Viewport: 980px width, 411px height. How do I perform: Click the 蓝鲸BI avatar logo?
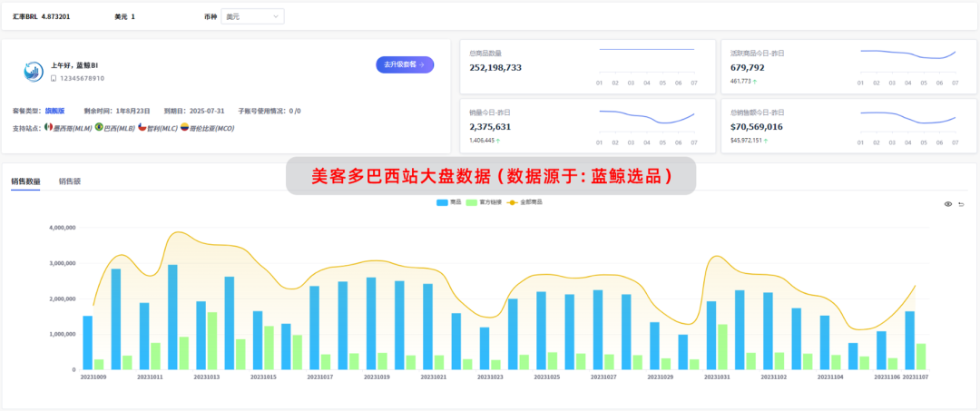33,72
